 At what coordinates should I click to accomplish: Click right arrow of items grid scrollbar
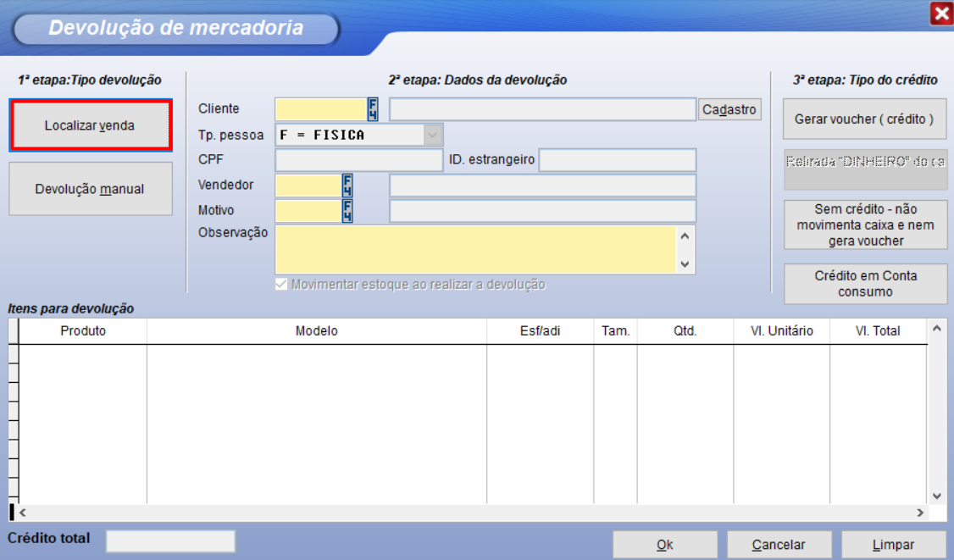point(919,513)
